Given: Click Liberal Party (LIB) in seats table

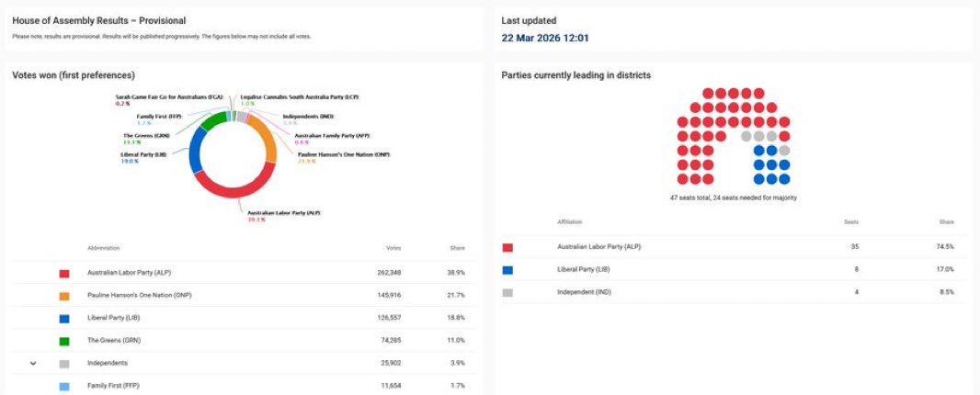Looking at the screenshot, I should pyautogui.click(x=584, y=269).
